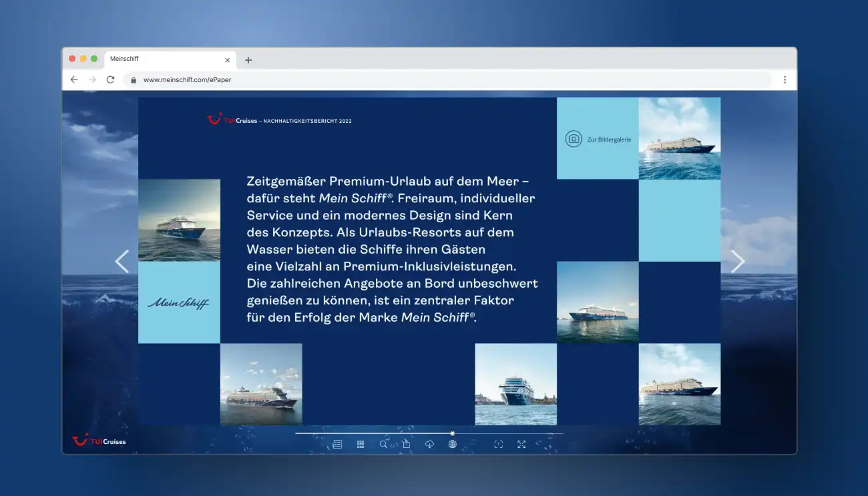Open the globe language icon
Viewport: 868px width, 496px height.
tap(452, 444)
